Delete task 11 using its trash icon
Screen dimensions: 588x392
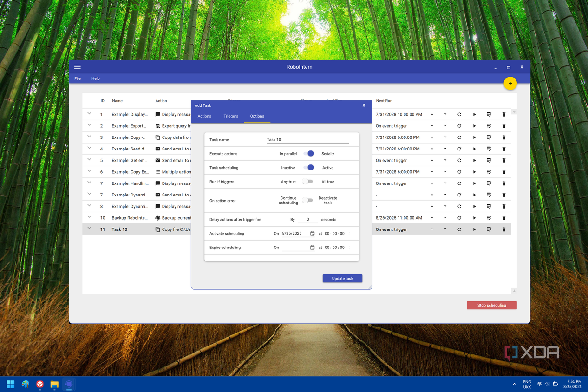pos(503,229)
